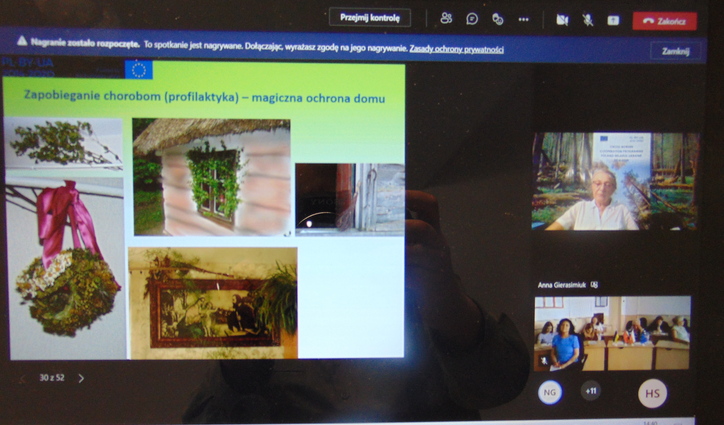
Task: Click the Przejmij kontrolę button
Action: (x=369, y=18)
